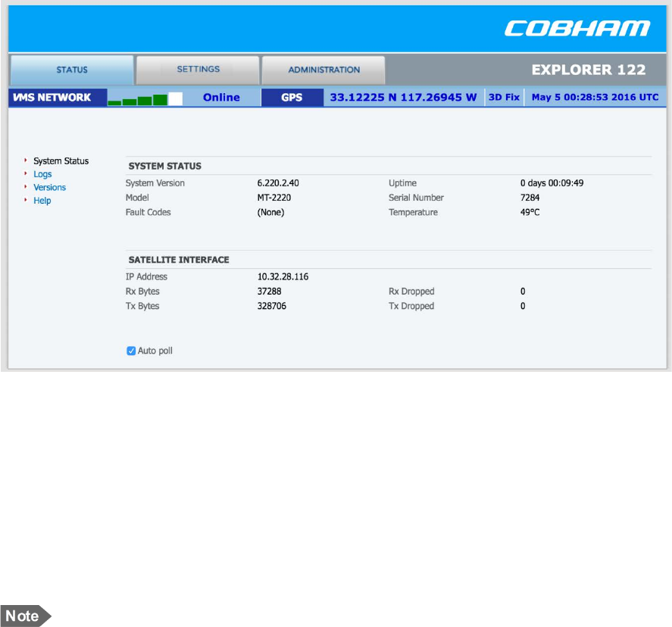Image resolution: width=672 pixels, height=627 pixels.
Task: Click the UTC date and time
Action: [x=595, y=97]
